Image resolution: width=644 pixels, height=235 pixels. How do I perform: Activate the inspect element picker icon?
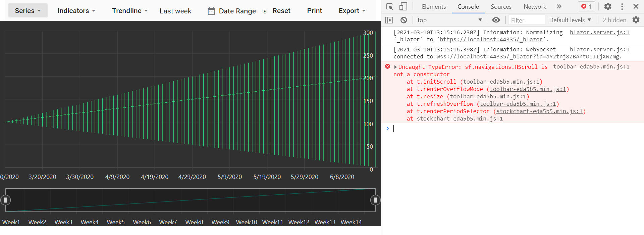[x=389, y=7]
